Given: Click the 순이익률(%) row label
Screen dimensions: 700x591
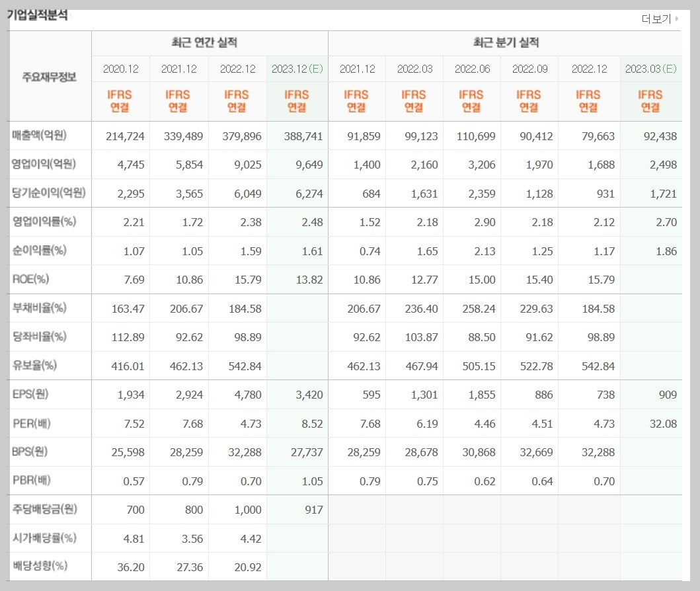Looking at the screenshot, I should click(39, 251).
